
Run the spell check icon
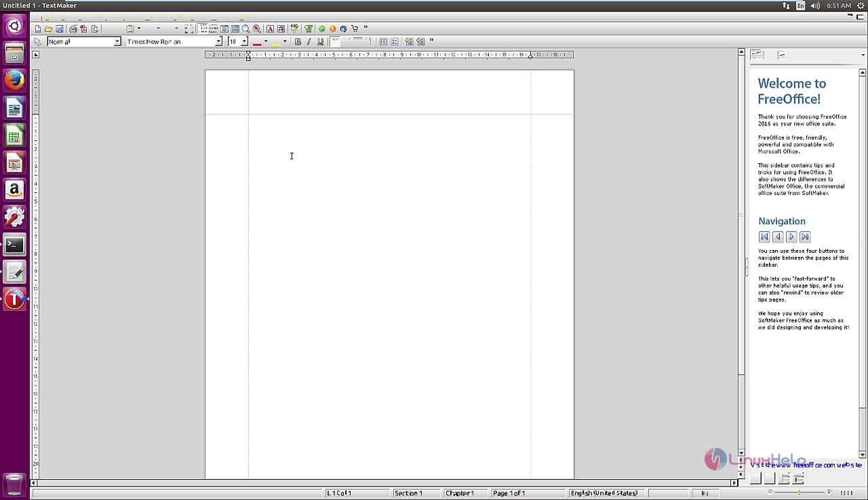[x=294, y=29]
